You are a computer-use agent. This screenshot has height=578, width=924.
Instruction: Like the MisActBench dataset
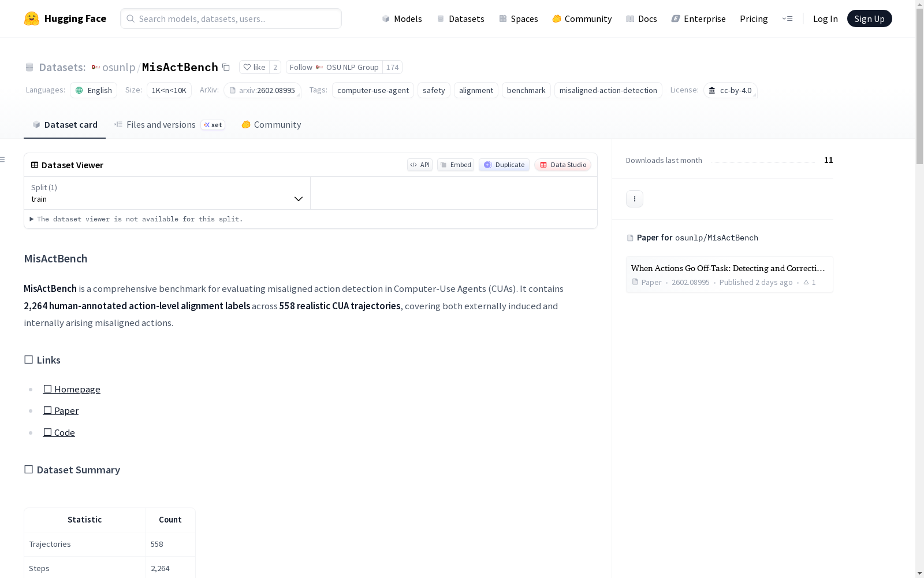pyautogui.click(x=254, y=67)
